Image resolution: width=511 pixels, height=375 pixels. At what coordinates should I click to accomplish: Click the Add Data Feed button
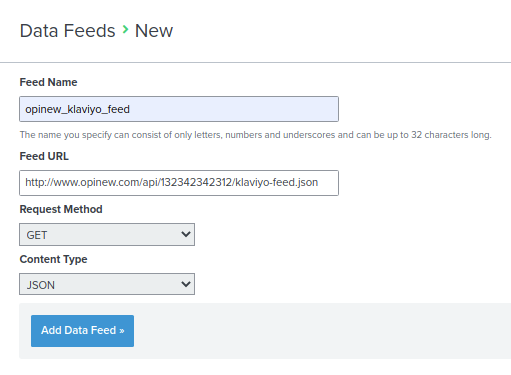tap(82, 331)
